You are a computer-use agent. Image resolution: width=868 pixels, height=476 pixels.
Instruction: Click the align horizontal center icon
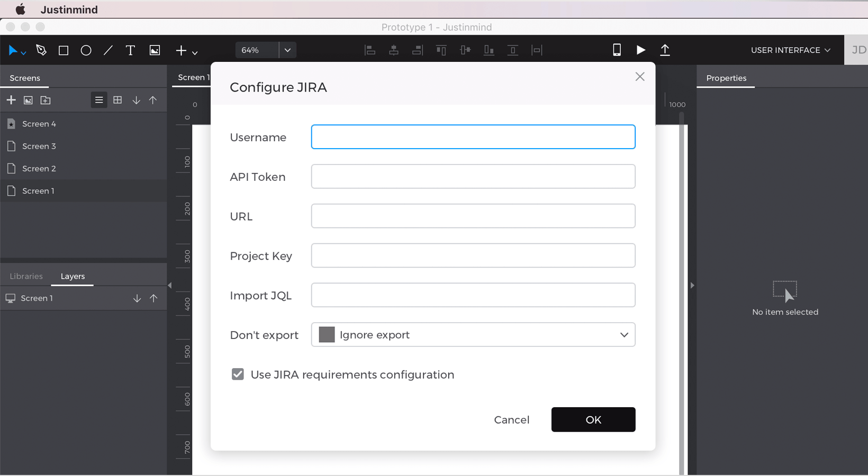394,50
